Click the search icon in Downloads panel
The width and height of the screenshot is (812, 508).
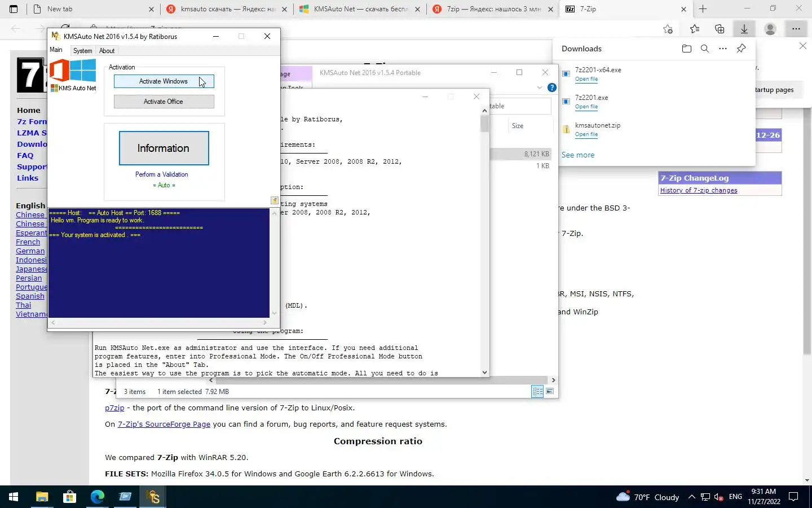click(705, 49)
